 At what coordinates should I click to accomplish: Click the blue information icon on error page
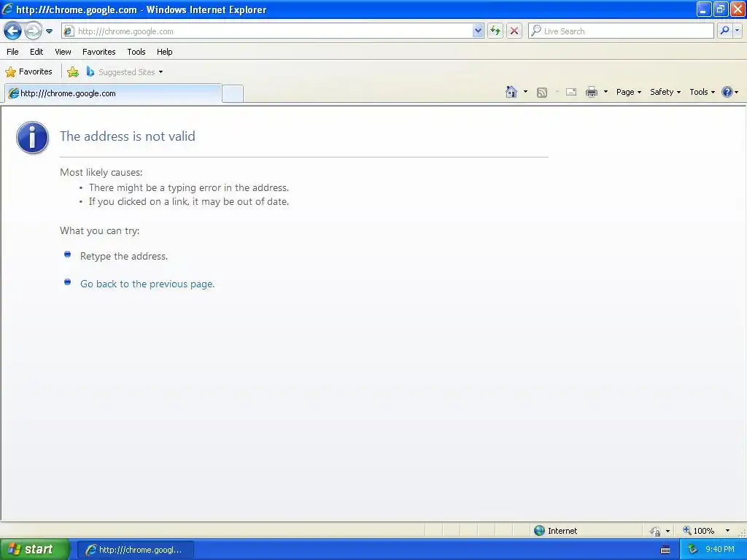tap(32, 138)
